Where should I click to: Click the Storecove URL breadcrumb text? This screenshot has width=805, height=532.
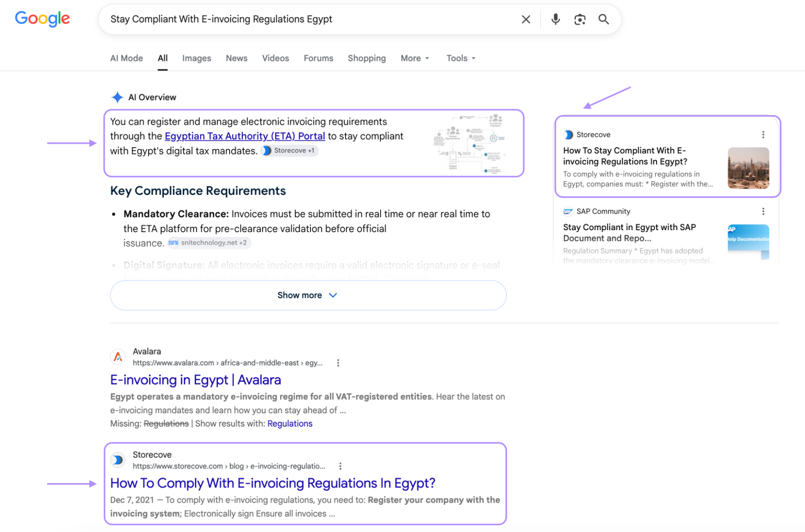pos(229,466)
